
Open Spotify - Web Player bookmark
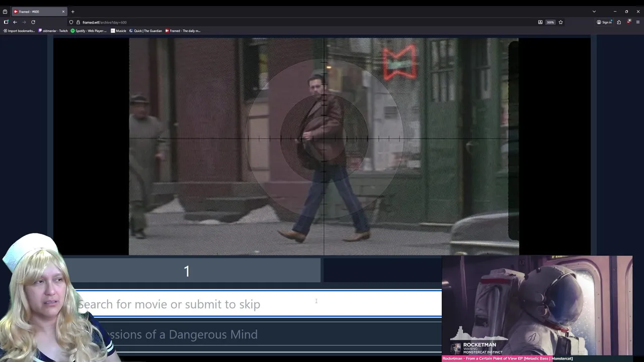[x=89, y=31]
